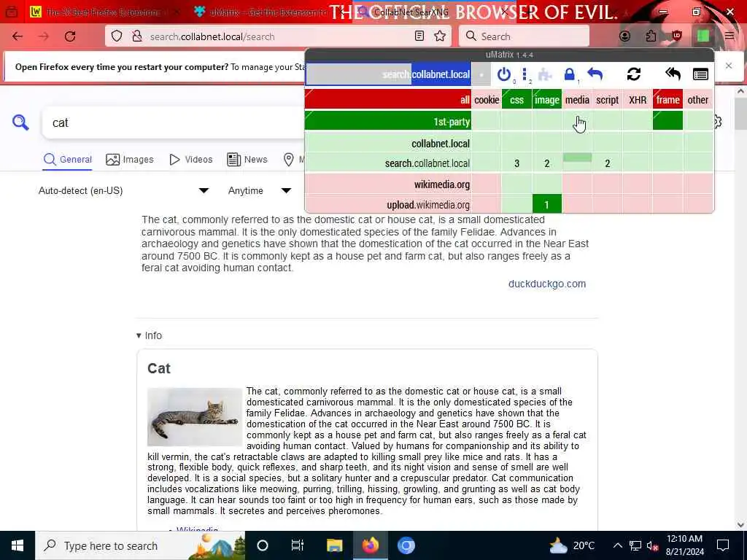Switch to the General search tab
This screenshot has height=560, width=747.
pos(68,160)
